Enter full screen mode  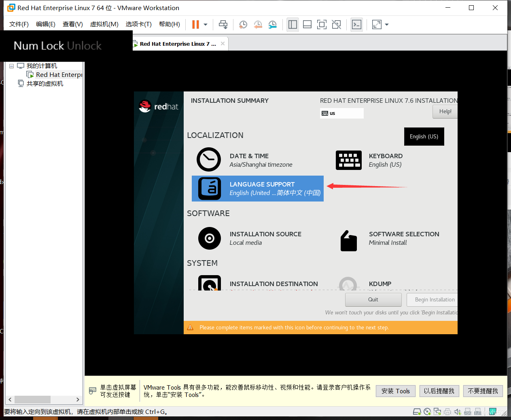pyautogui.click(x=322, y=25)
